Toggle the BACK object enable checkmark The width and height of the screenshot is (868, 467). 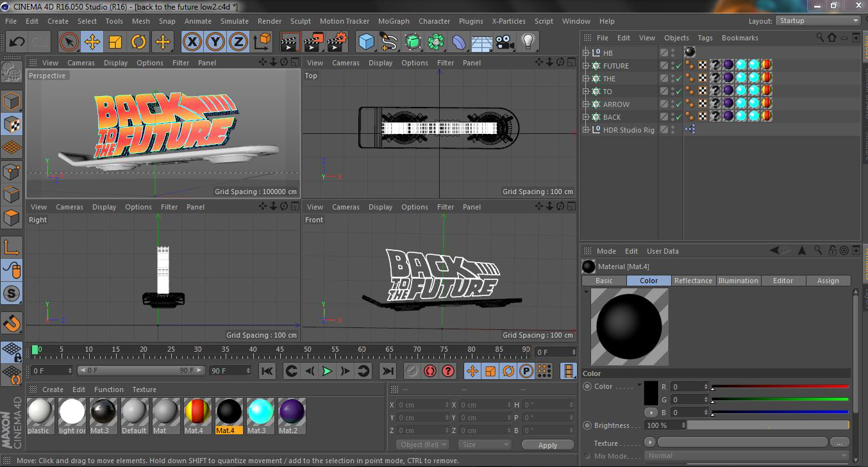click(679, 117)
